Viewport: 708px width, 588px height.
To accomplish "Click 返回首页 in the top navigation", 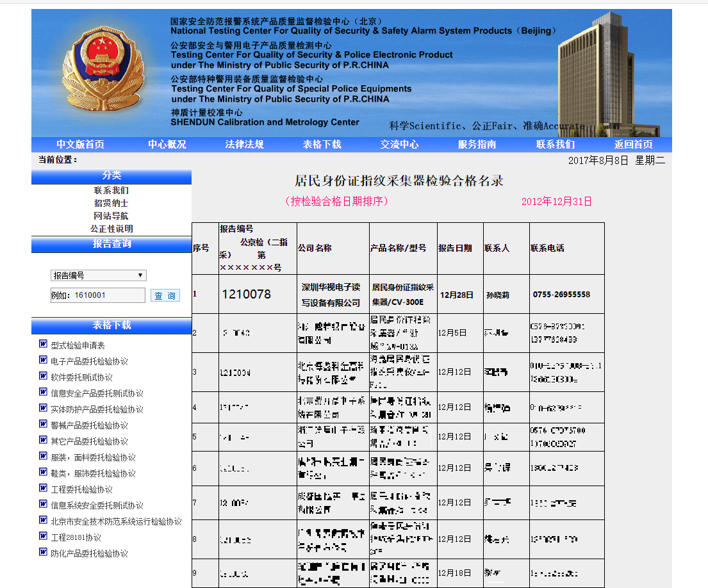I will click(x=633, y=145).
